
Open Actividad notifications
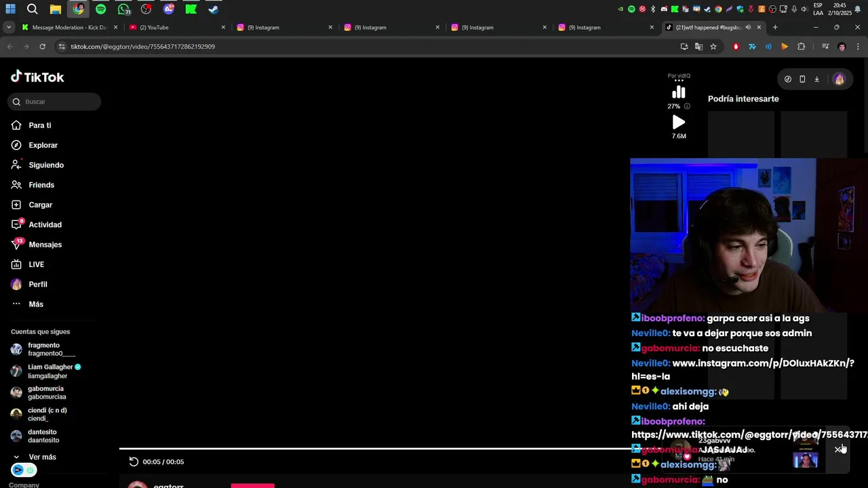pos(37,225)
